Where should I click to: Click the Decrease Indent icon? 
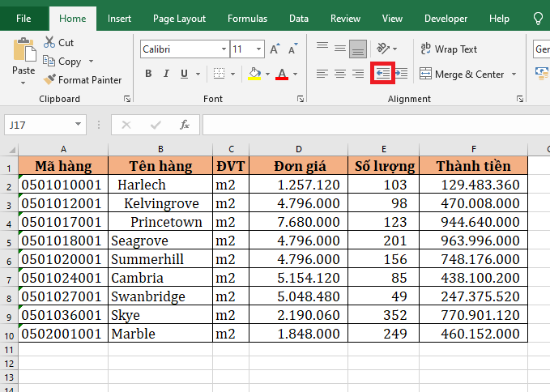pos(382,74)
